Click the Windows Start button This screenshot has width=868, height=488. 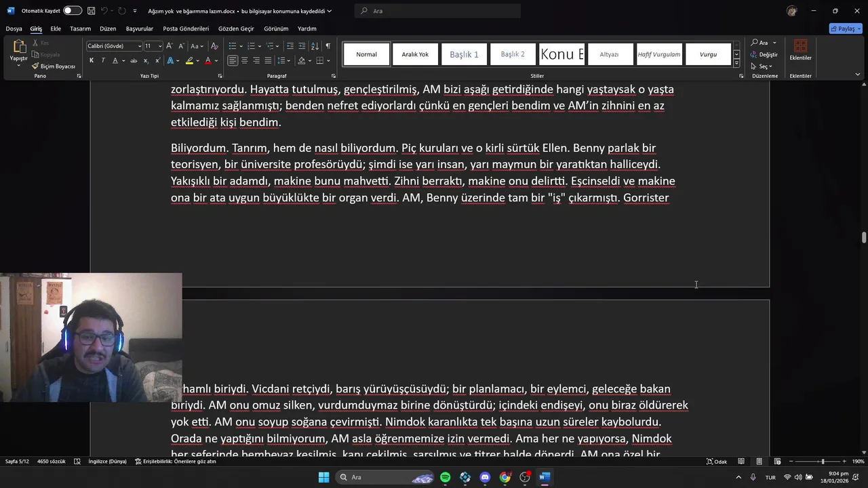click(324, 477)
